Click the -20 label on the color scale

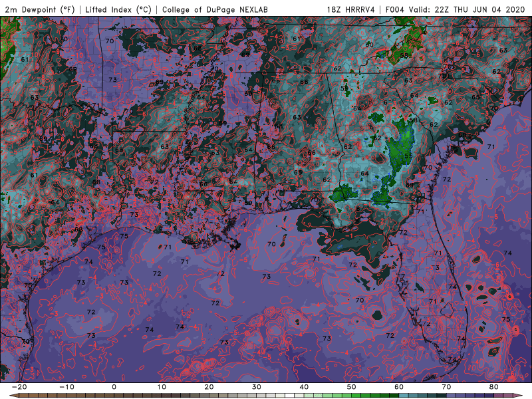(x=19, y=387)
